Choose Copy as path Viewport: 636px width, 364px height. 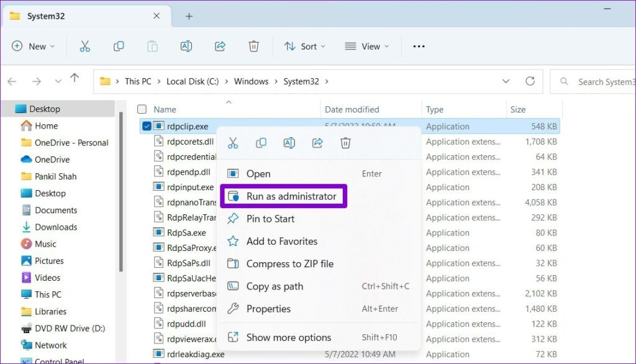point(319,286)
